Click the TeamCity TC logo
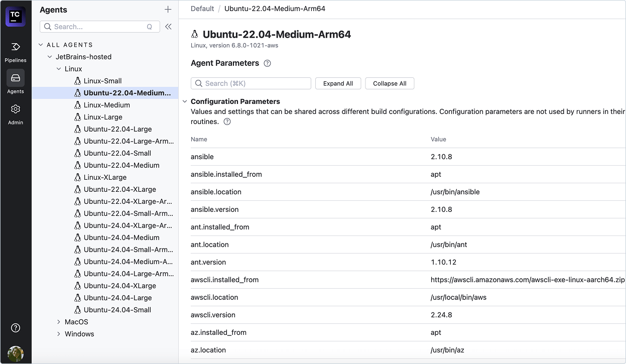 point(16,16)
